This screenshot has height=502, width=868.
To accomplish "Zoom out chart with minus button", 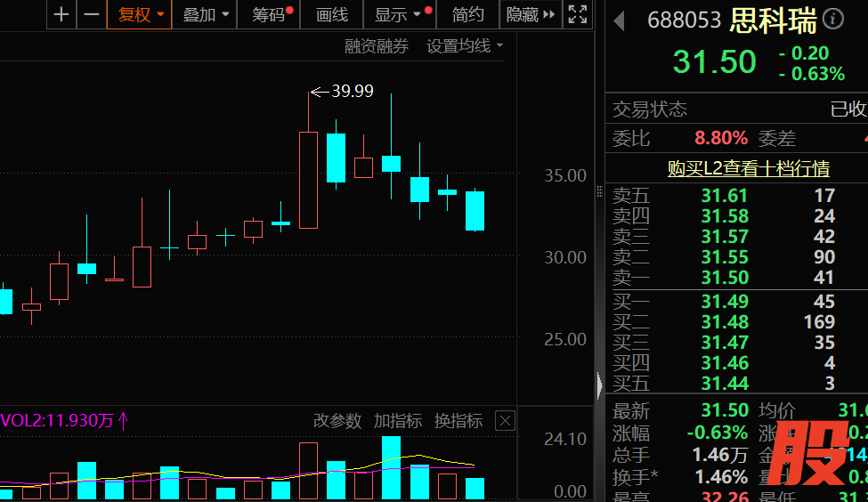I will tap(91, 14).
